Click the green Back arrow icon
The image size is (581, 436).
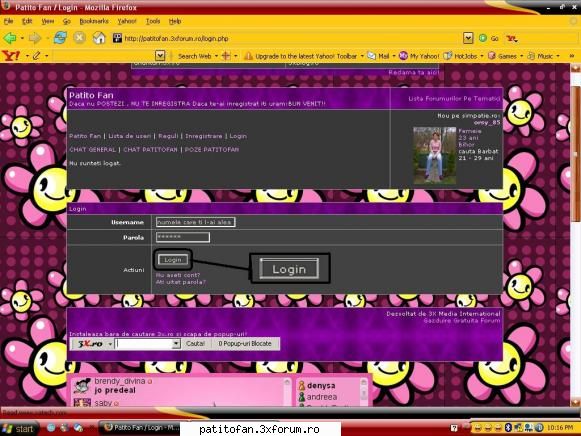[10, 38]
